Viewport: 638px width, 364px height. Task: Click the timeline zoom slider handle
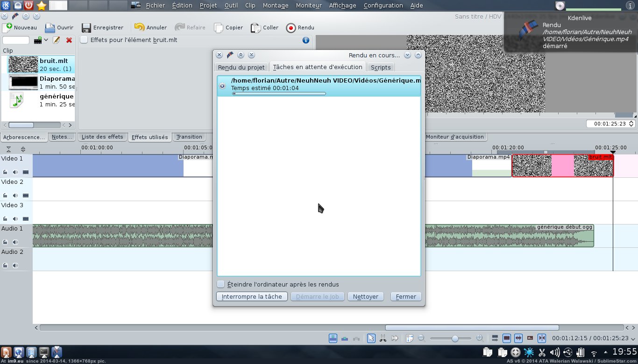pyautogui.click(x=455, y=338)
